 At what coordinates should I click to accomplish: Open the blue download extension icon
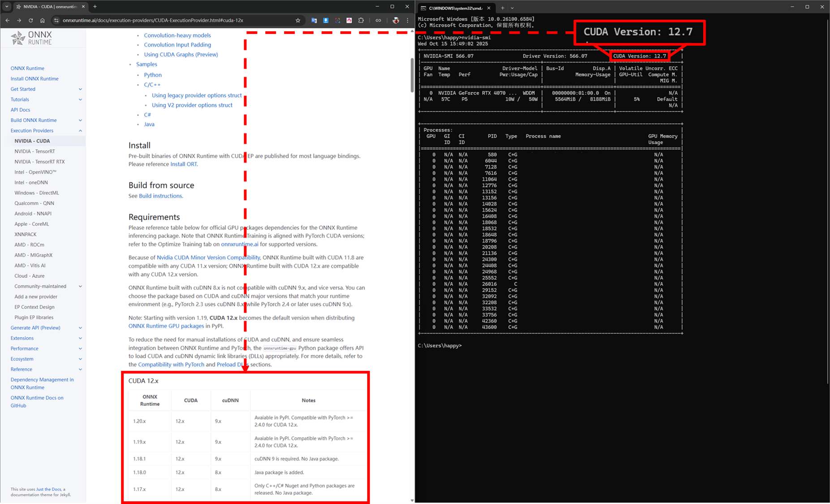[x=326, y=20]
